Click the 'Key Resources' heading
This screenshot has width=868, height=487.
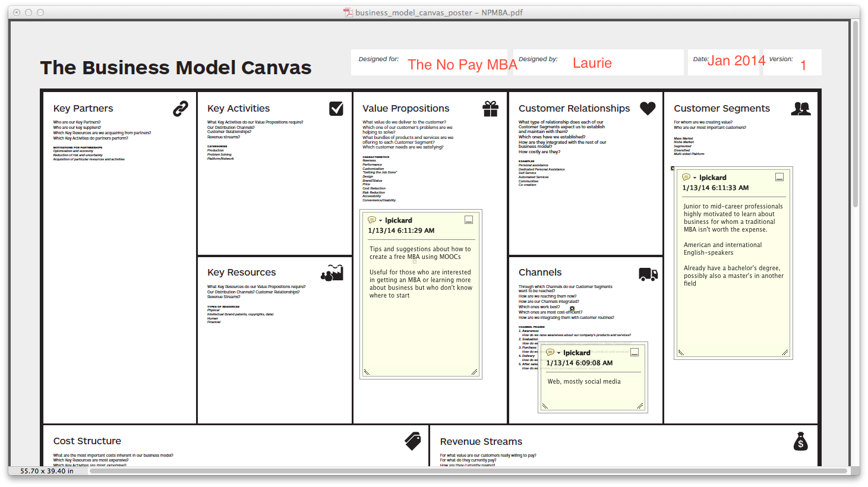[242, 272]
